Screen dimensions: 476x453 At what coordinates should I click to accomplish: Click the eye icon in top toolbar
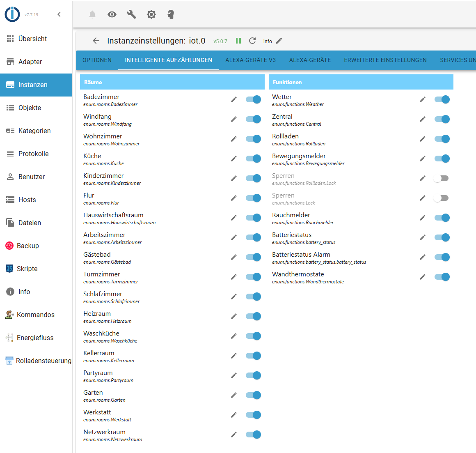pos(112,14)
